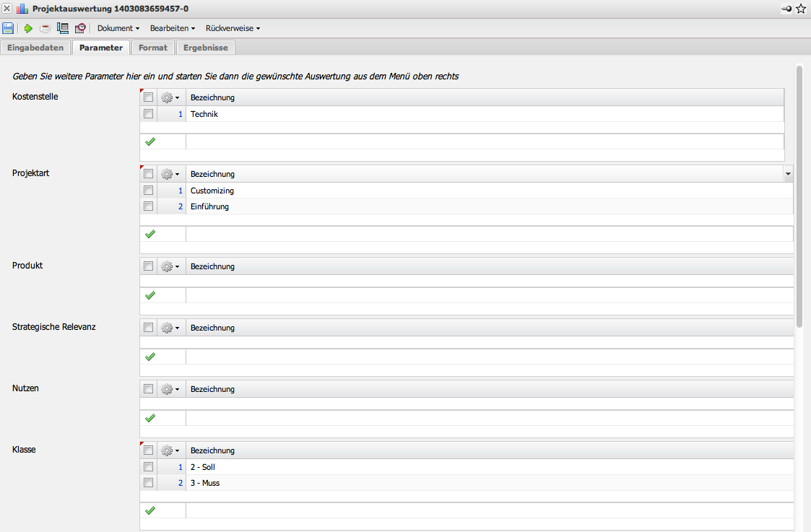Image resolution: width=811 pixels, height=532 pixels.
Task: Click the calendar clock schedule icon
Action: point(80,28)
